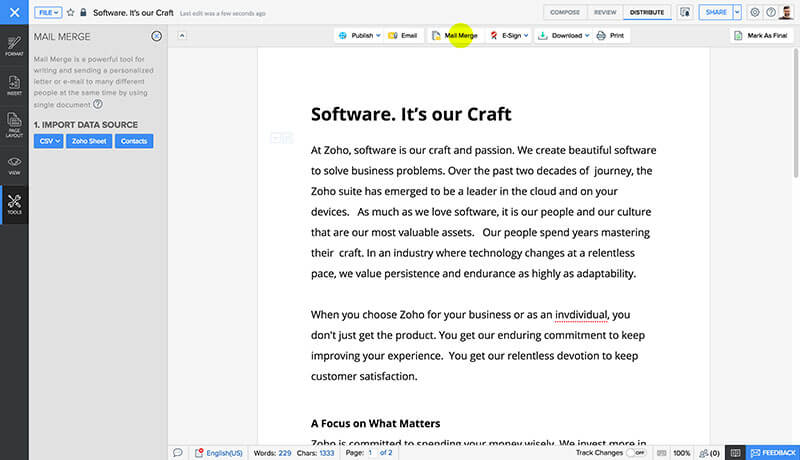Switch to the COMPOSE tab
This screenshot has height=460, width=800.
tap(565, 12)
